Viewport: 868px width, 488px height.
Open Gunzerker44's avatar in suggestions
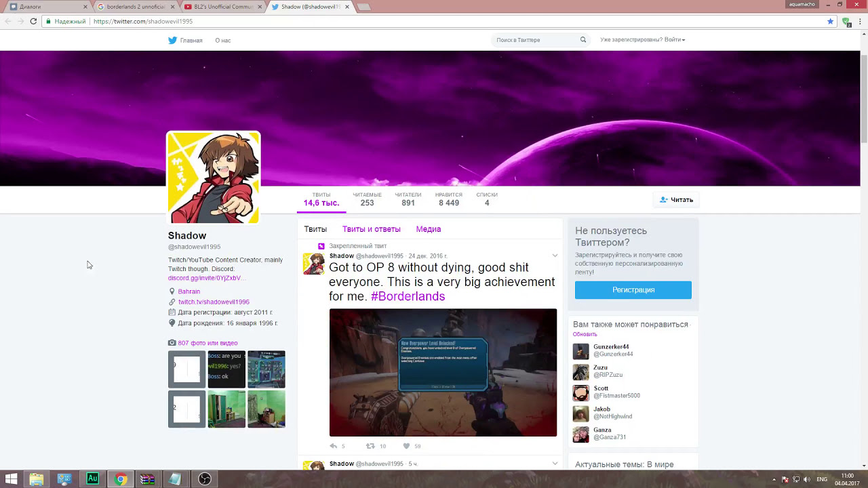coord(581,351)
